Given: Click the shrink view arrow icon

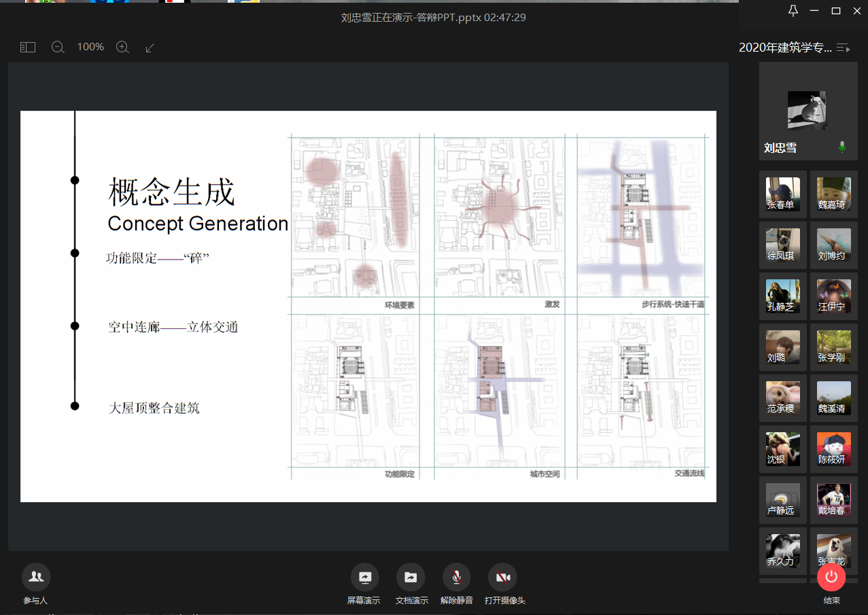Looking at the screenshot, I should (150, 48).
